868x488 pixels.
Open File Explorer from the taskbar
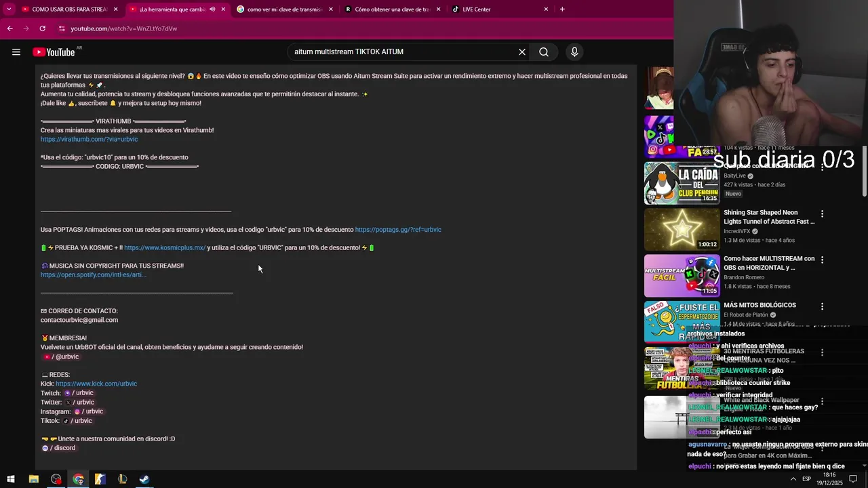click(33, 479)
